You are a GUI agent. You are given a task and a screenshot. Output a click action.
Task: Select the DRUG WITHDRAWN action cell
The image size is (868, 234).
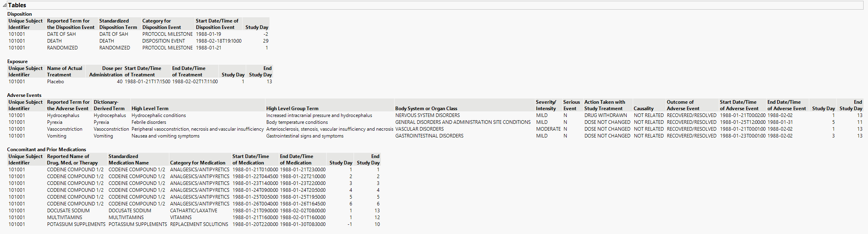[x=605, y=115]
